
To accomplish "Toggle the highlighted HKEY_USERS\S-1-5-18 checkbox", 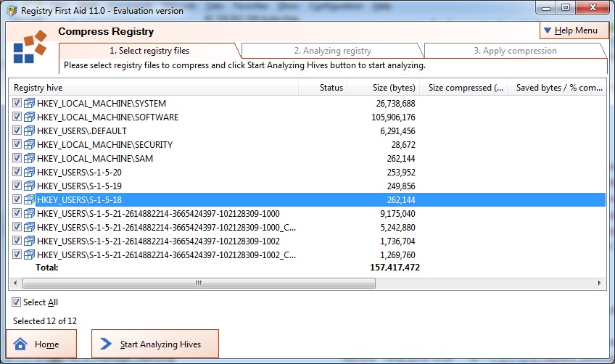I will 17,199.
